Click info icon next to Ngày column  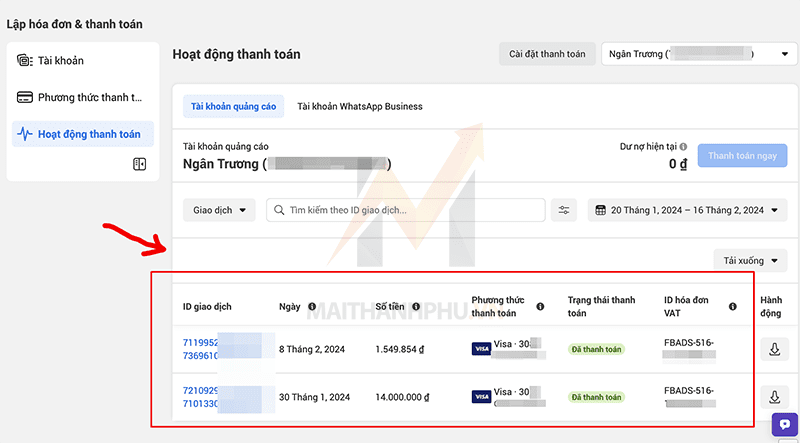coord(312,307)
